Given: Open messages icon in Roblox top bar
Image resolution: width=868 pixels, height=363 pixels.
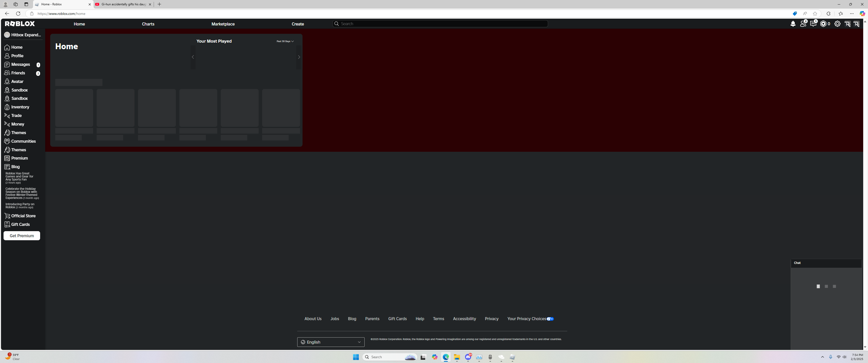Looking at the screenshot, I should pos(813,24).
